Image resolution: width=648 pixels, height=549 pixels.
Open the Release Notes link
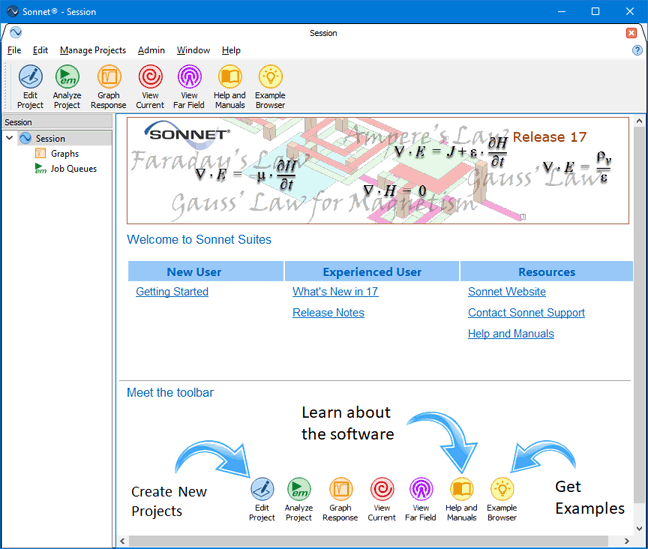click(328, 313)
